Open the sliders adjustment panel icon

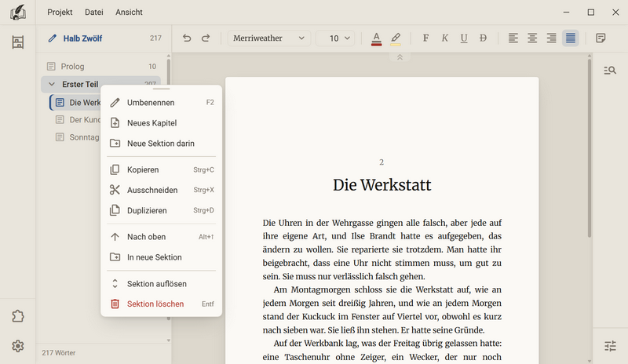coord(610,346)
